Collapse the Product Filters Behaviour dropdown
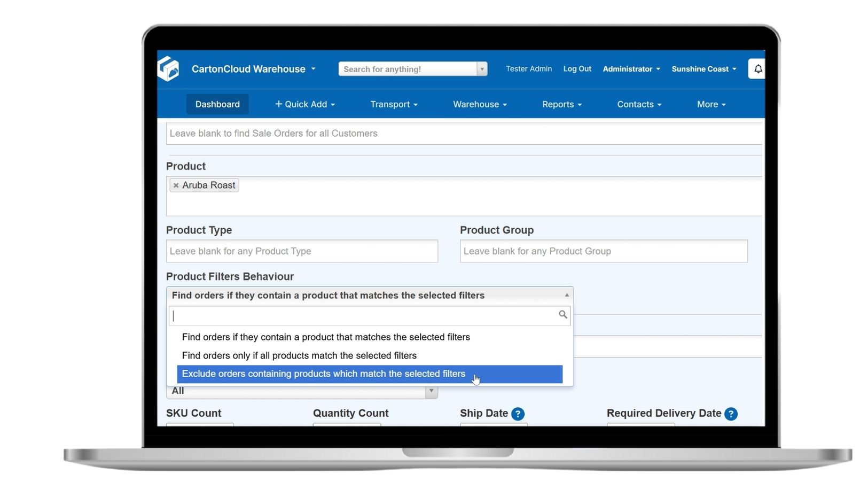This screenshot has width=868, height=490. 370,295
